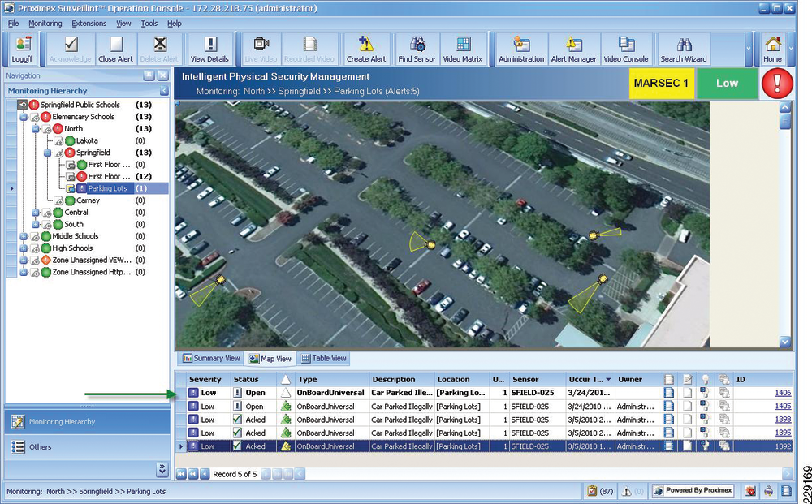Expand the Middle Schools node
The width and height of the screenshot is (812, 504).
[x=25, y=235]
